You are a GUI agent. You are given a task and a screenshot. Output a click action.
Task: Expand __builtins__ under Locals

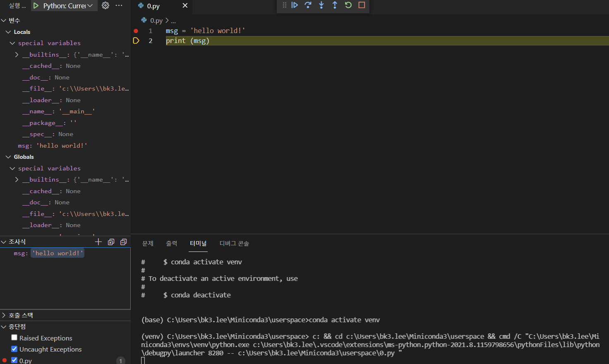(17, 54)
